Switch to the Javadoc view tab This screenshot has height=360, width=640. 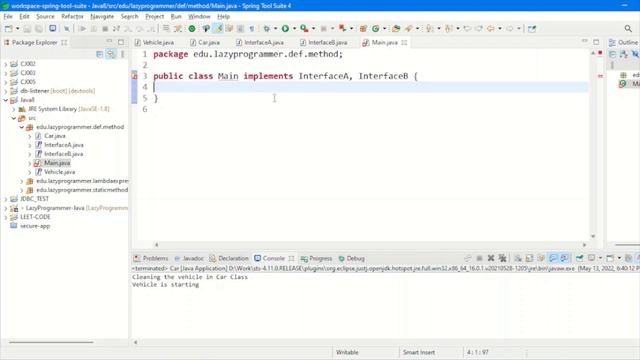tap(189, 258)
